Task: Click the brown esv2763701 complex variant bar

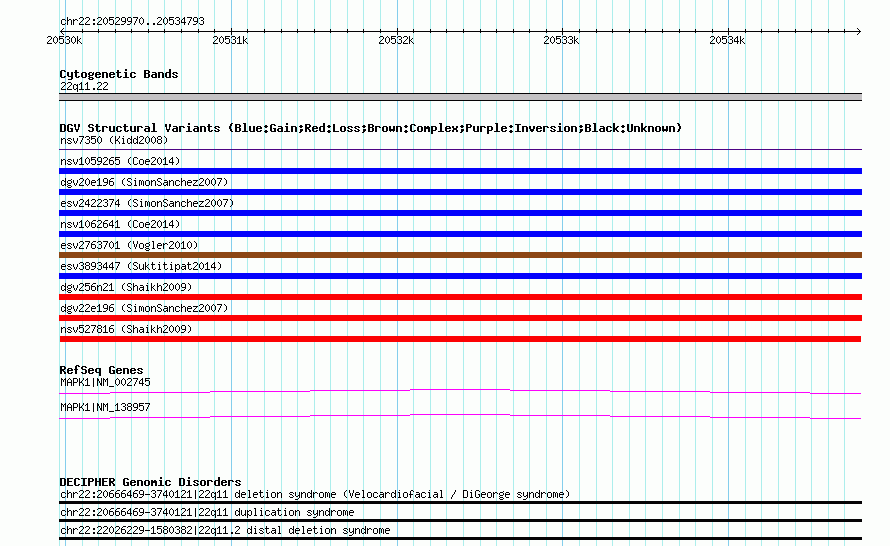Action: pyautogui.click(x=460, y=255)
